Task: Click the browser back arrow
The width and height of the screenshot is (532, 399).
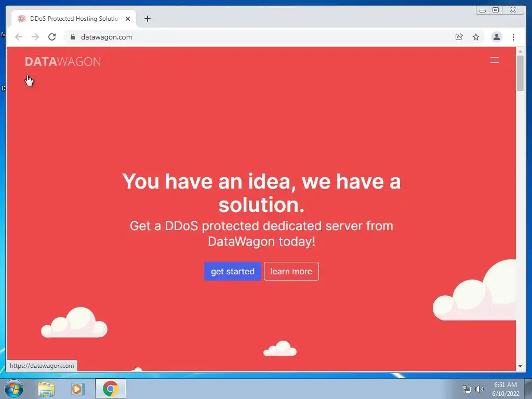Action: click(19, 37)
